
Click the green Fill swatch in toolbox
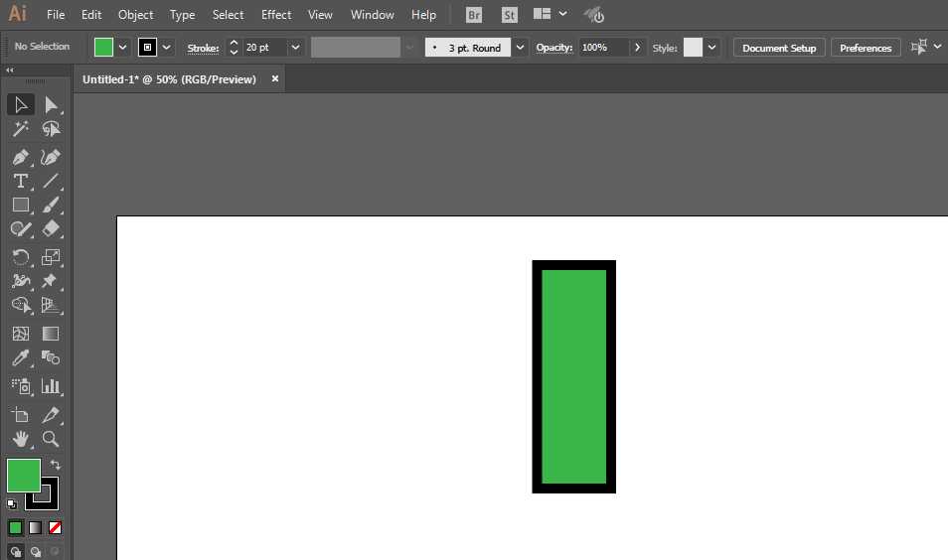tap(23, 476)
